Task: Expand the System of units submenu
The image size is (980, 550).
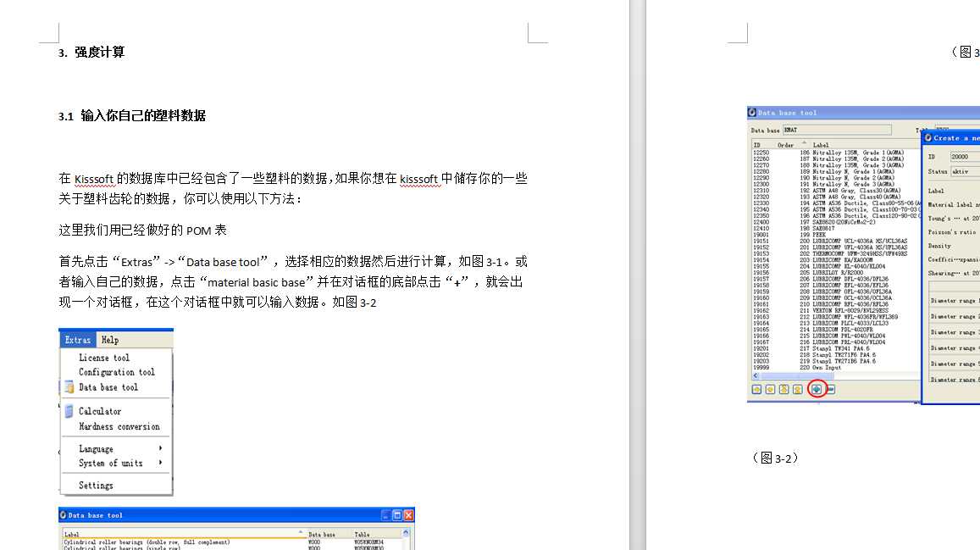Action: 117,463
